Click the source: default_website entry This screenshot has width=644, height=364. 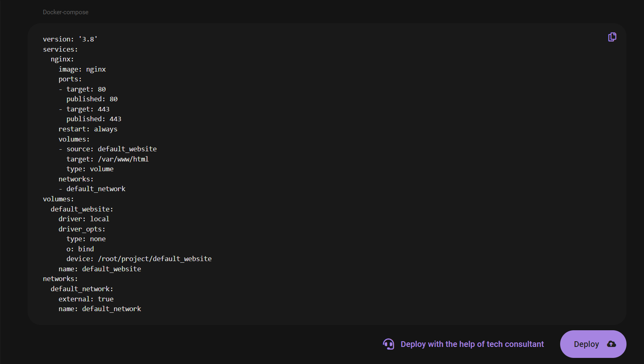pyautogui.click(x=111, y=149)
